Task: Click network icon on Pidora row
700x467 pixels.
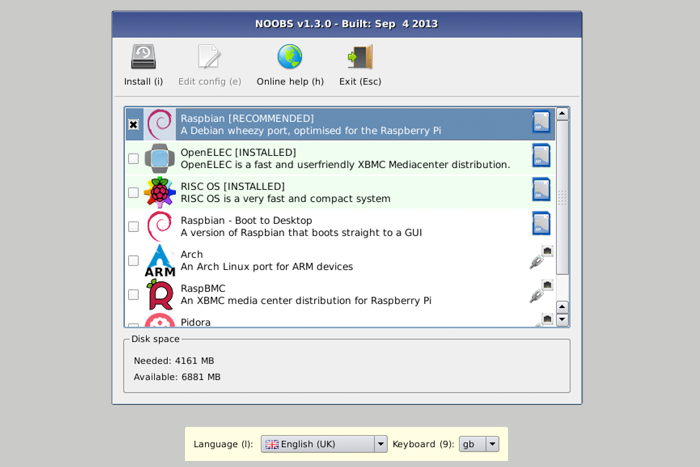Action: tap(546, 320)
